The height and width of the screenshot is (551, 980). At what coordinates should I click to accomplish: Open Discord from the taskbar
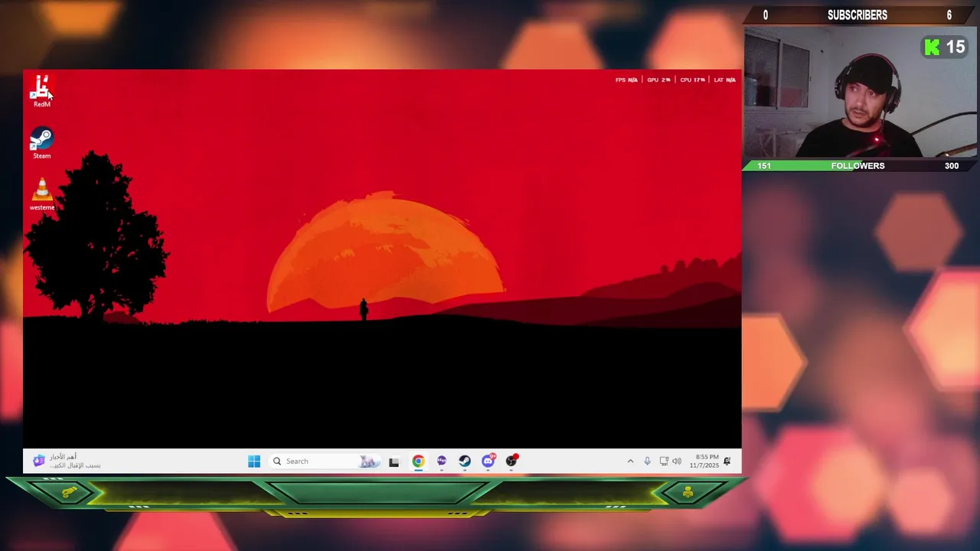click(x=488, y=461)
